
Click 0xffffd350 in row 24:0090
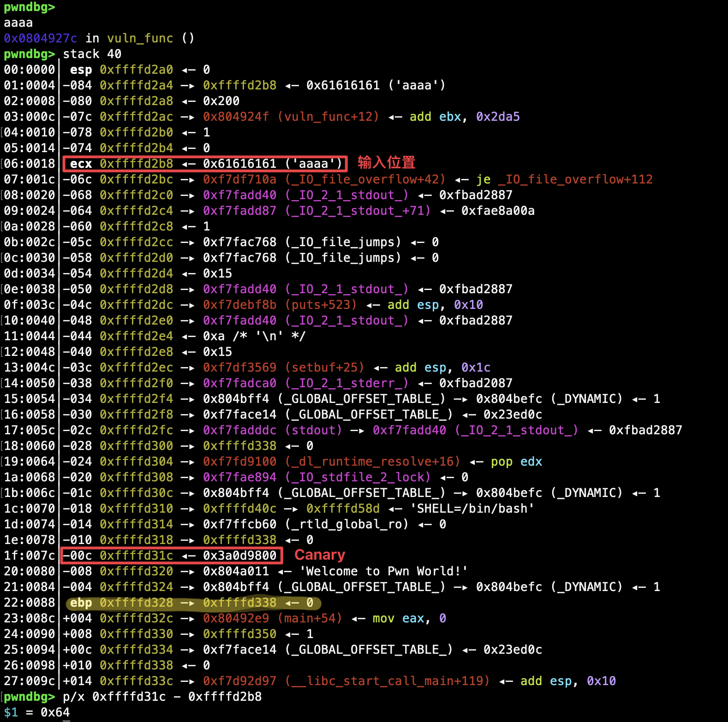coord(240,634)
